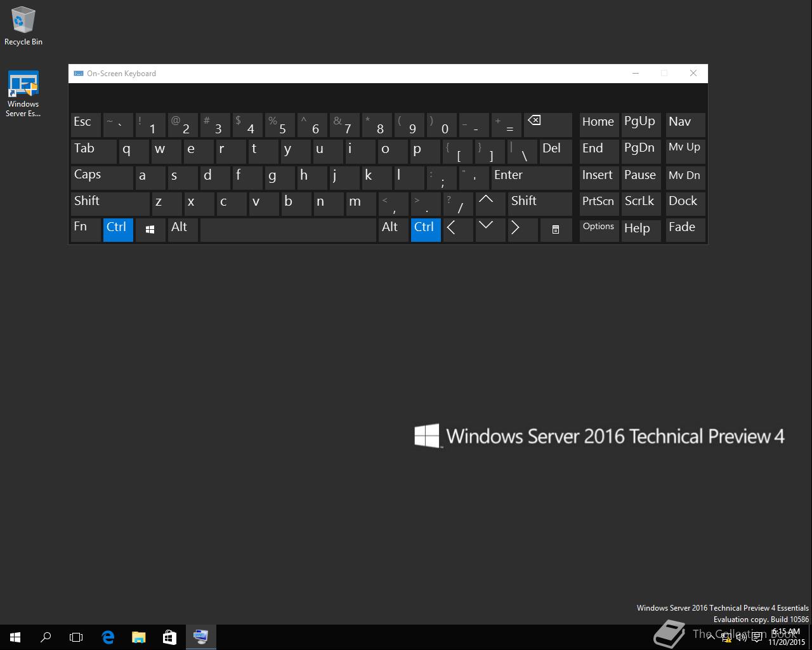
Task: Toggle the Fn key
Action: point(86,230)
